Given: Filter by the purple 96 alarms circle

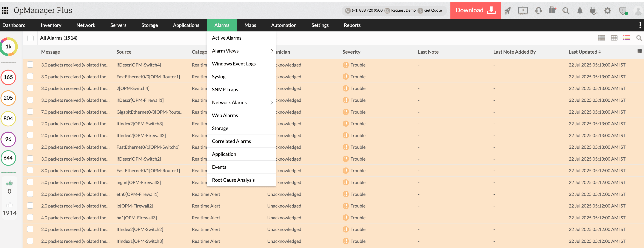Looking at the screenshot, I should tap(8, 139).
